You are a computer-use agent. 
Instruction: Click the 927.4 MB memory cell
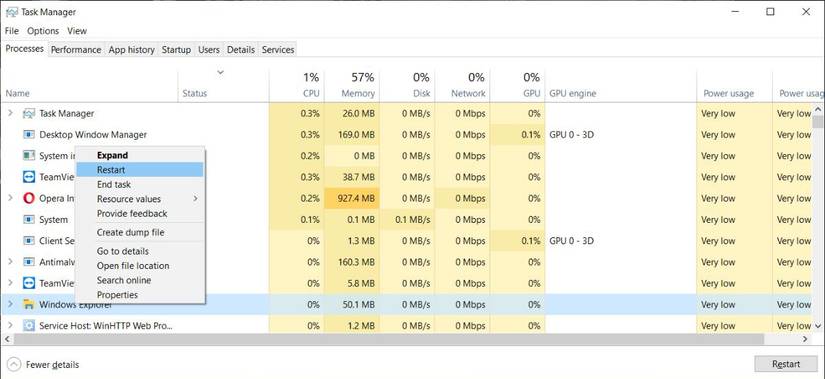pos(352,198)
